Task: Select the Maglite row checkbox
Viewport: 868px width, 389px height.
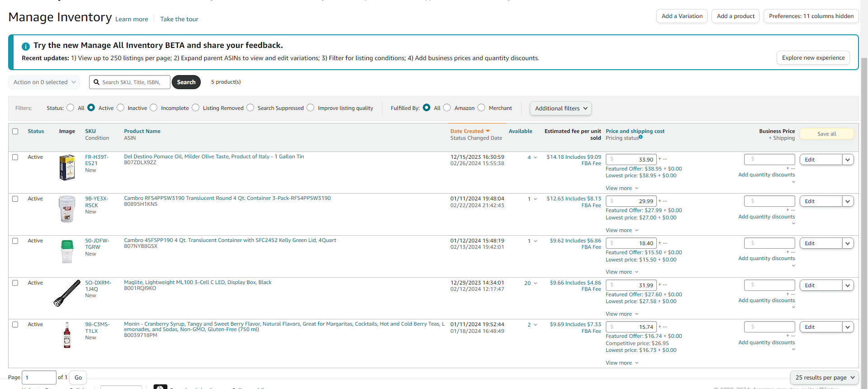Action: point(15,283)
